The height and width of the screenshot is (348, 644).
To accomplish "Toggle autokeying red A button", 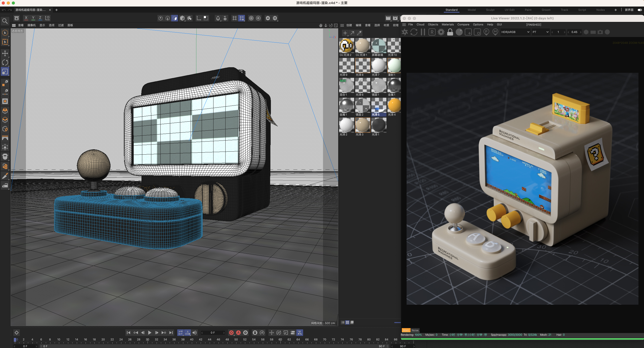I will 238,333.
